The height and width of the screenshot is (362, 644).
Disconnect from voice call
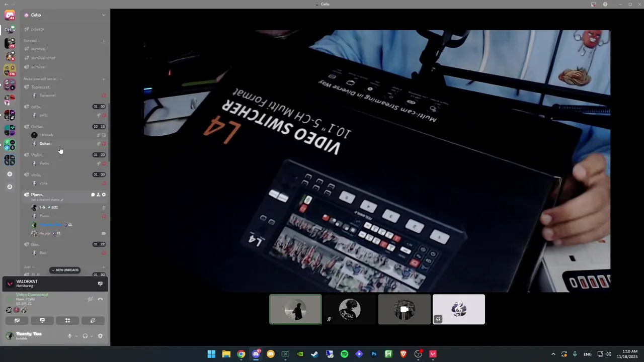tap(100, 299)
